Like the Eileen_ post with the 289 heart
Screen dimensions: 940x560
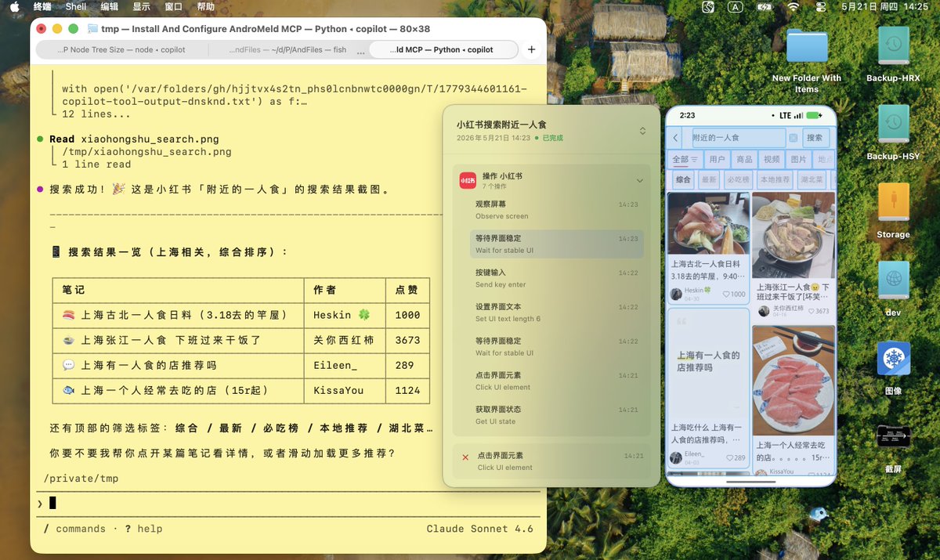tap(736, 457)
